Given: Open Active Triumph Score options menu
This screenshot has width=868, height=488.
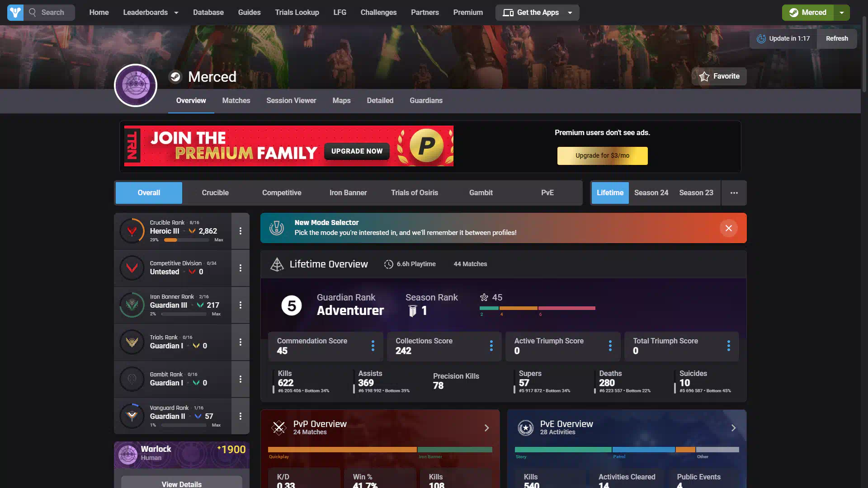Looking at the screenshot, I should point(610,346).
